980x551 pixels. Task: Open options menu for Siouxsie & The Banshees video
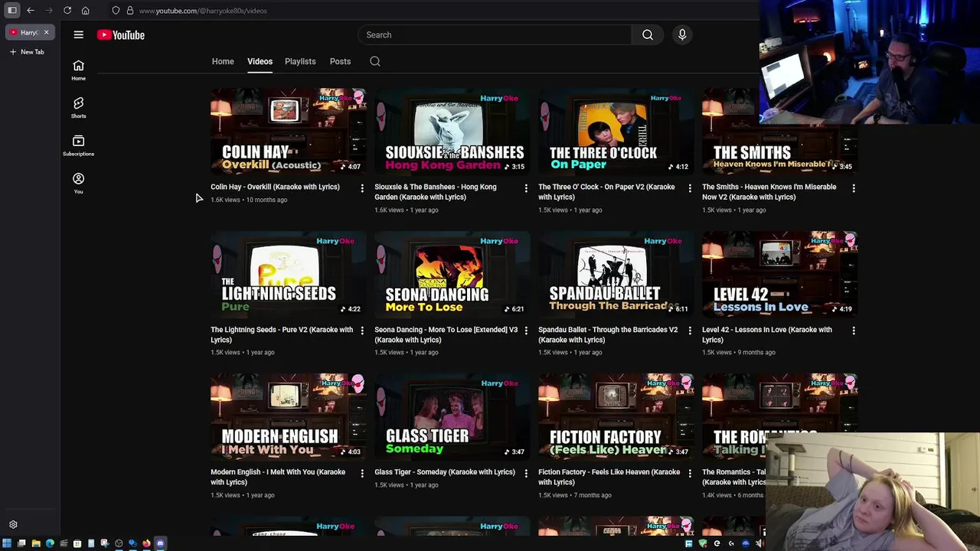pos(526,188)
